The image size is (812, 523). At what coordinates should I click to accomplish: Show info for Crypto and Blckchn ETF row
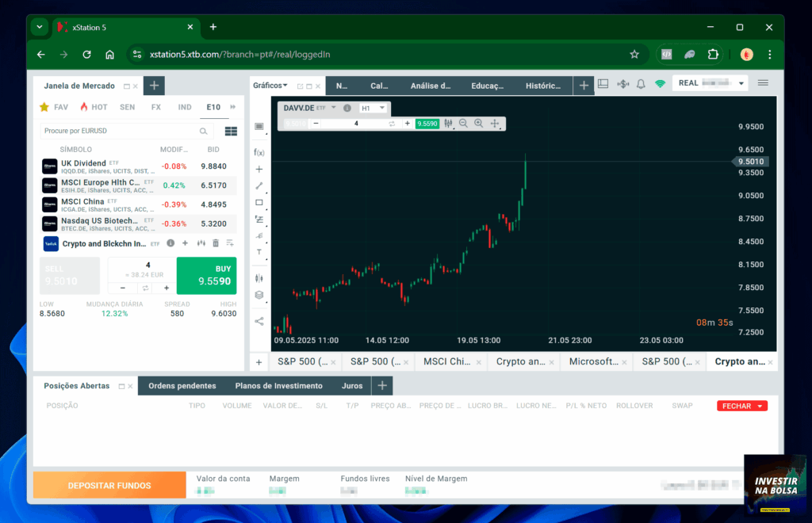(170, 243)
